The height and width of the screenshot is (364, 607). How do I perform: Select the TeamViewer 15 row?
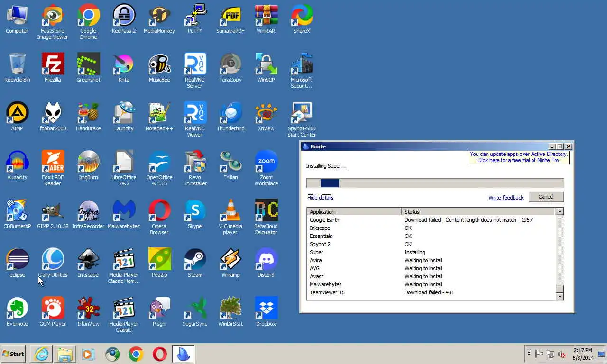point(432,292)
